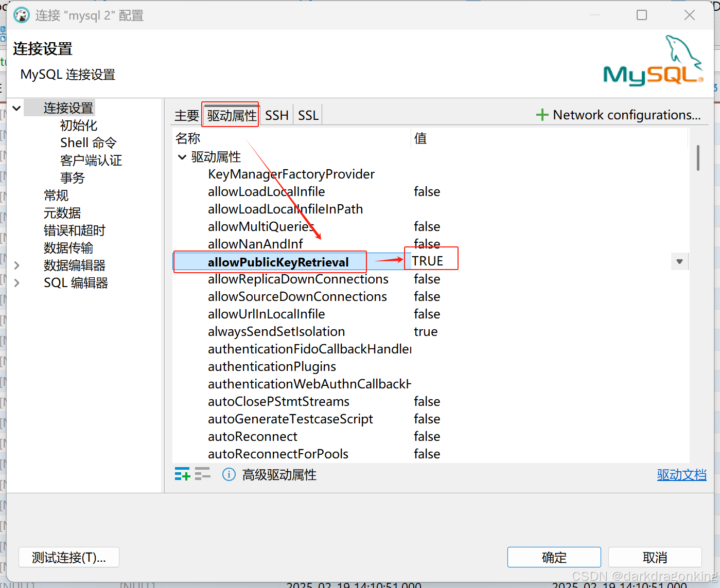
Task: Open the 主要 tab
Action: [186, 115]
